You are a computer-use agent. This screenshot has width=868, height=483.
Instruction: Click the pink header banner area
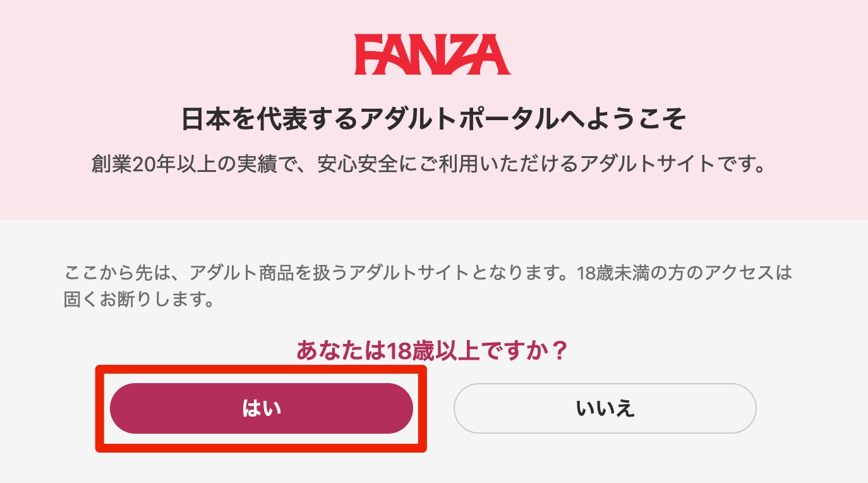point(433,107)
